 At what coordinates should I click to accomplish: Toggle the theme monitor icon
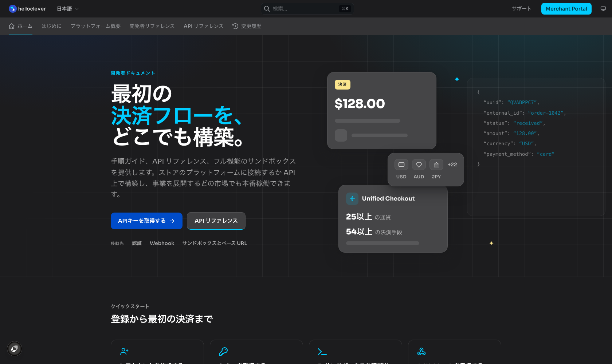point(603,9)
